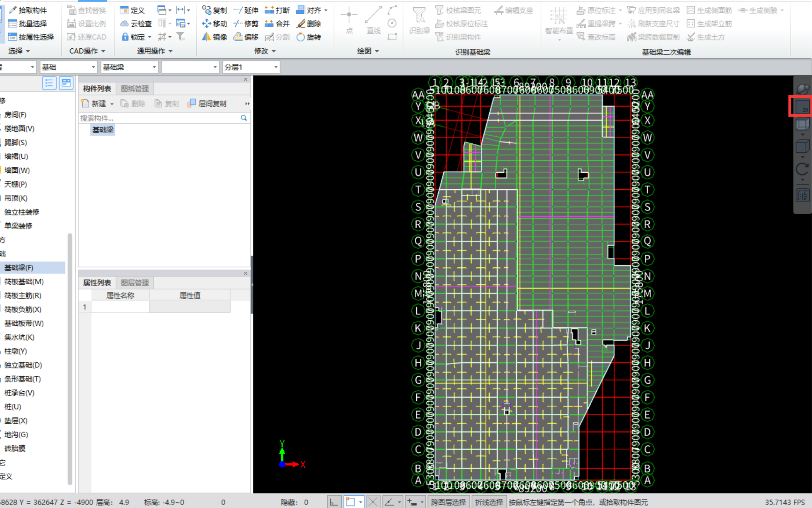The width and height of the screenshot is (812, 508).
Task: Click the magnifier search icon in component list
Action: 243,118
